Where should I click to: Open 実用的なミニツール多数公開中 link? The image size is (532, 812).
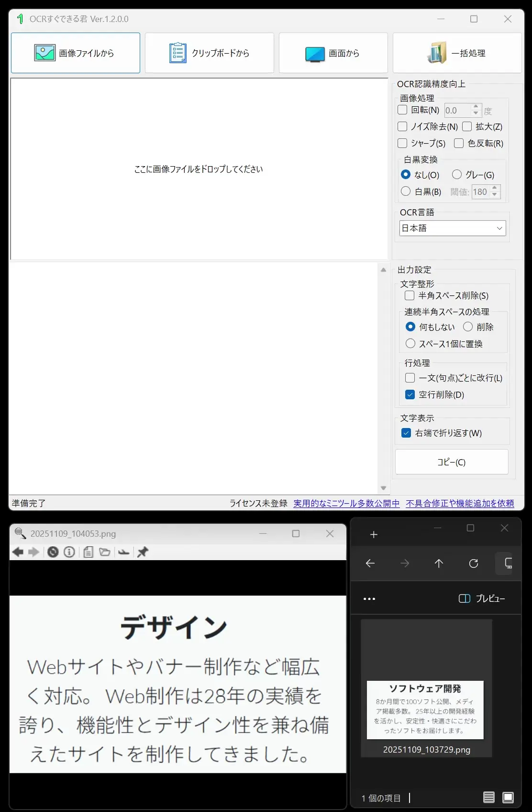pyautogui.click(x=346, y=503)
